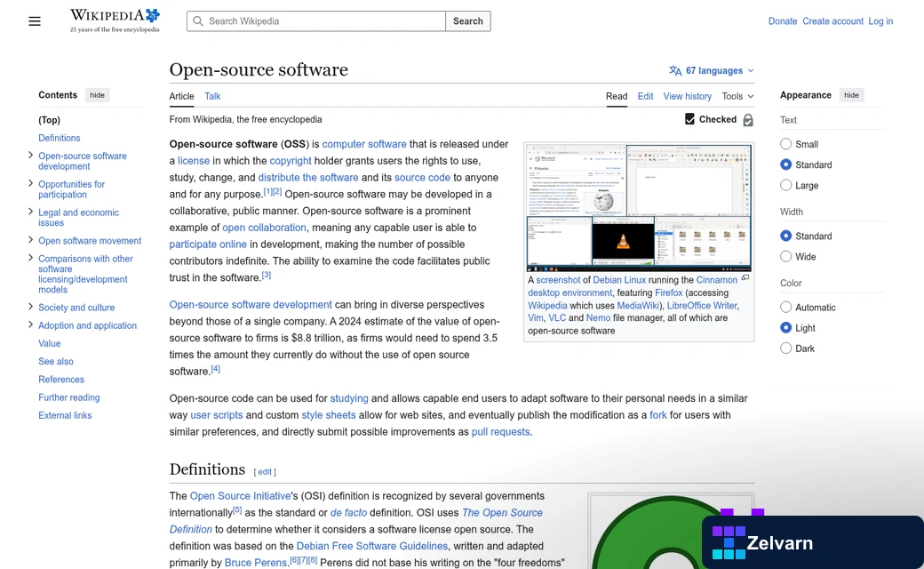Go to References in contents
The width and height of the screenshot is (924, 569).
tap(61, 379)
